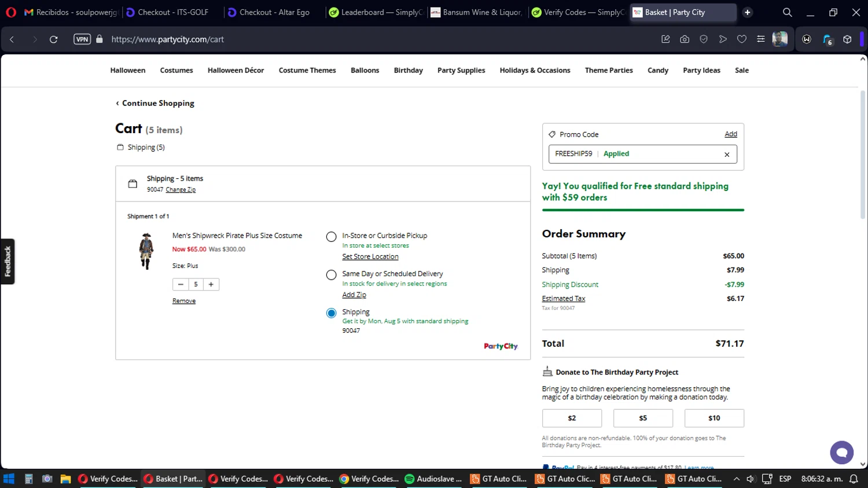The width and height of the screenshot is (868, 488).
Task: Donate $10 to Birthday Party Project
Action: coord(714,418)
